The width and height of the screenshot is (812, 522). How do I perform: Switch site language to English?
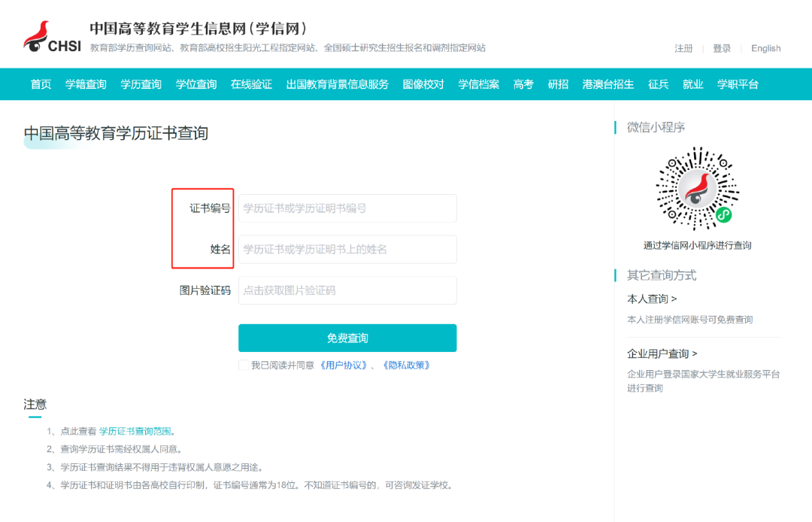coord(766,48)
